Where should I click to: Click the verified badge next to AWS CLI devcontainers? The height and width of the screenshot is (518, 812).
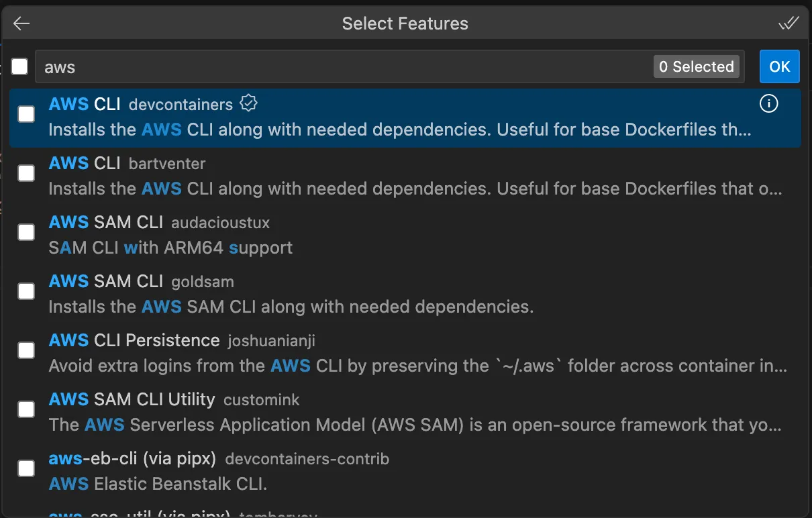(x=249, y=102)
